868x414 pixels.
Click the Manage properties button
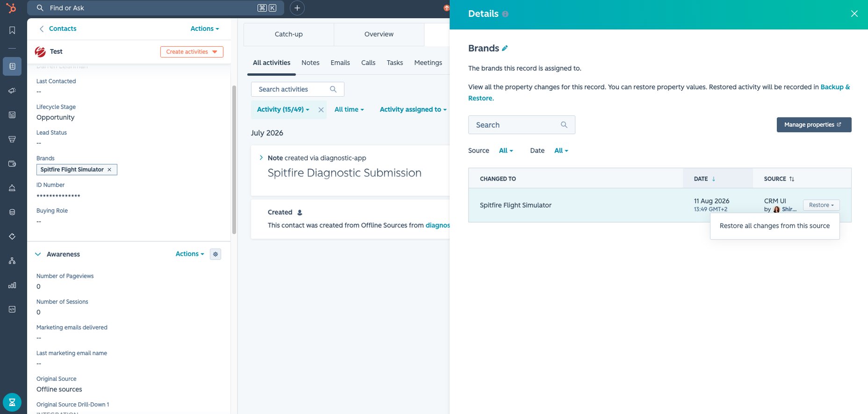click(x=814, y=125)
